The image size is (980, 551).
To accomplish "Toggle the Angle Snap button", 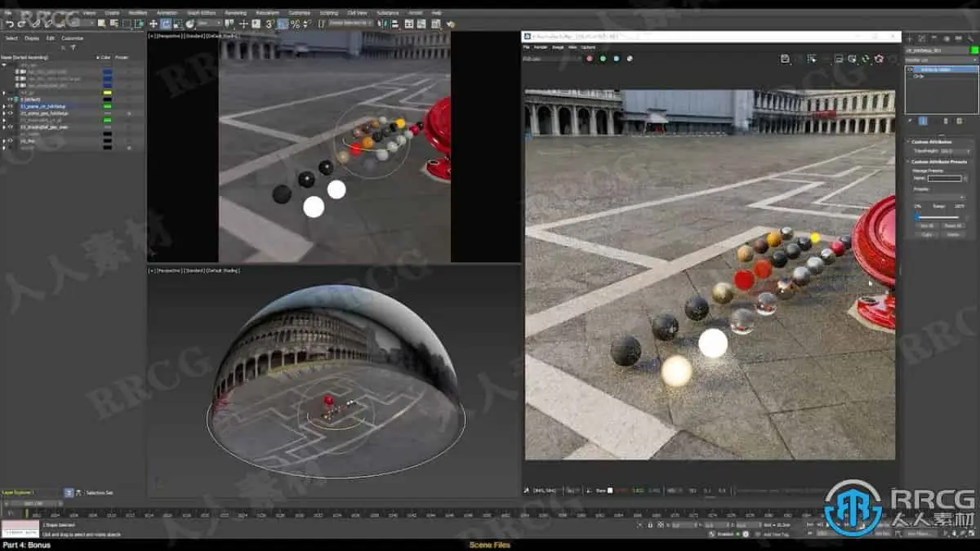I will [x=282, y=24].
